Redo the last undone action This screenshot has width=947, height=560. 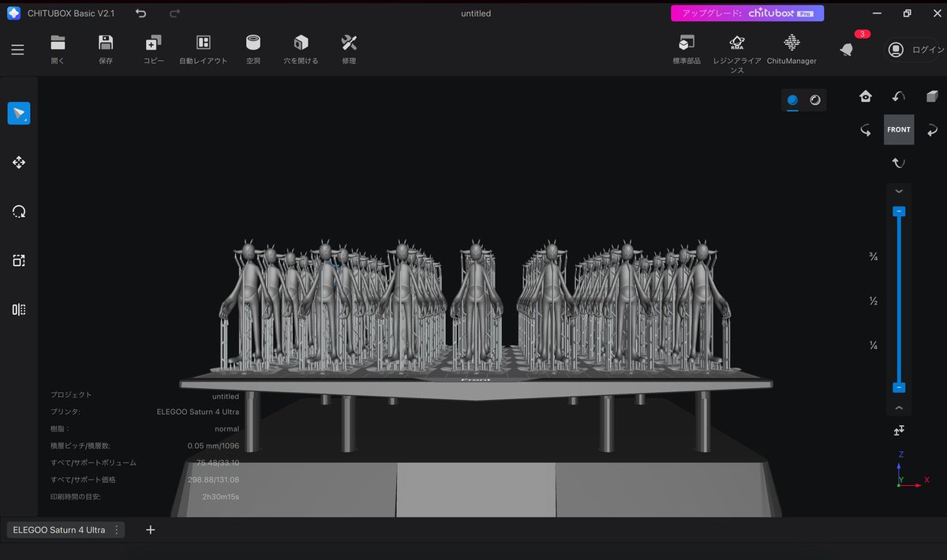click(174, 13)
